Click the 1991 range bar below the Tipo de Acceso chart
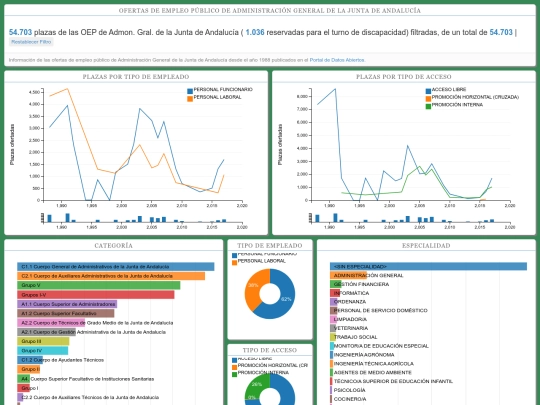Image resolution: width=540 pixels, height=405 pixels. [x=335, y=218]
